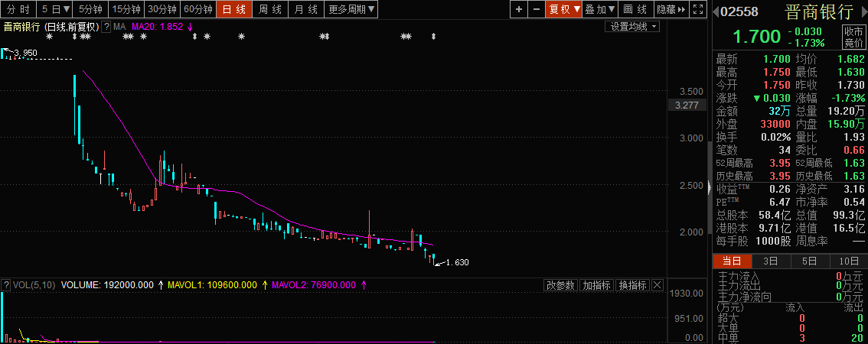The height and width of the screenshot is (344, 868).
Task: Click the 换手 value 0.02%
Action: pos(775,137)
